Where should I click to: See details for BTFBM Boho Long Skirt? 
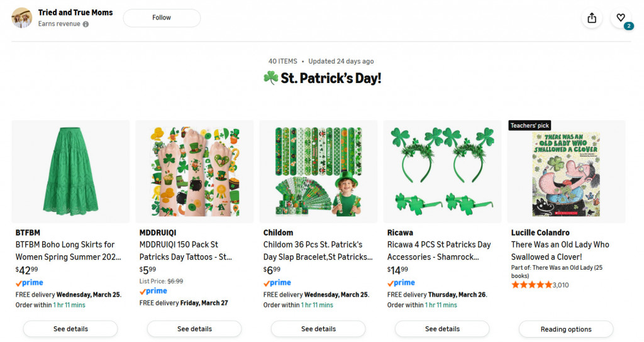point(70,329)
